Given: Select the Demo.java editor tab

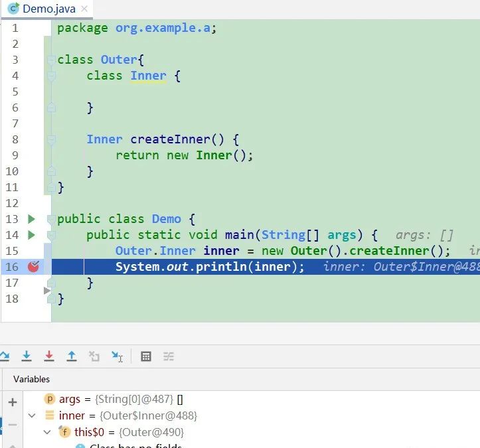Looking at the screenshot, I should click(x=47, y=9).
